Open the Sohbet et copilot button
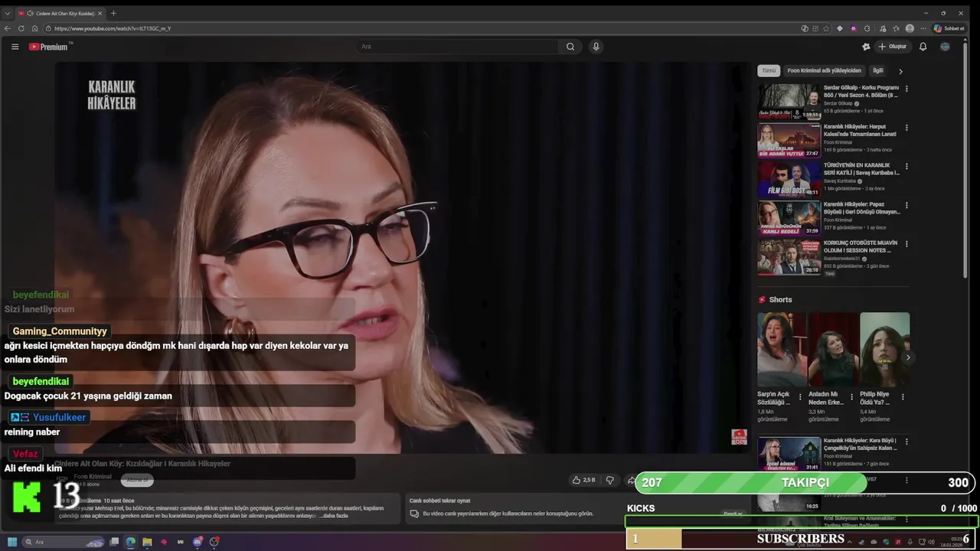Screen dimensions: 980x551 coord(949,28)
